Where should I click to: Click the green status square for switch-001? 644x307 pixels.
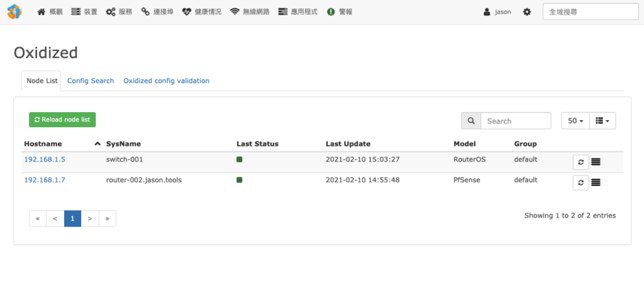pos(240,159)
